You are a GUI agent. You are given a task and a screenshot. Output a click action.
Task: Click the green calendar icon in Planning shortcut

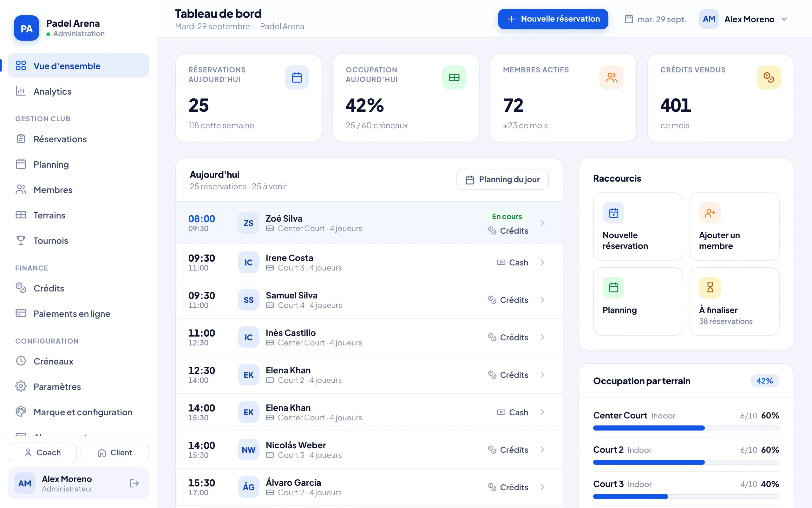pos(613,288)
